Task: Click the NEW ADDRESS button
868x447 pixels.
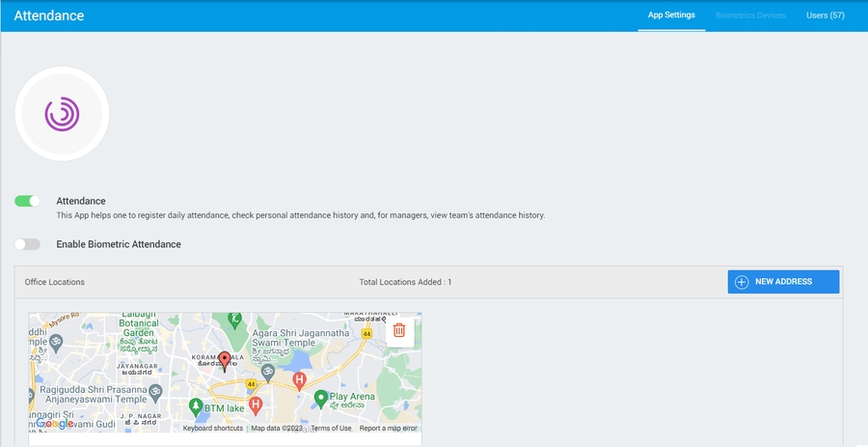Action: (783, 282)
